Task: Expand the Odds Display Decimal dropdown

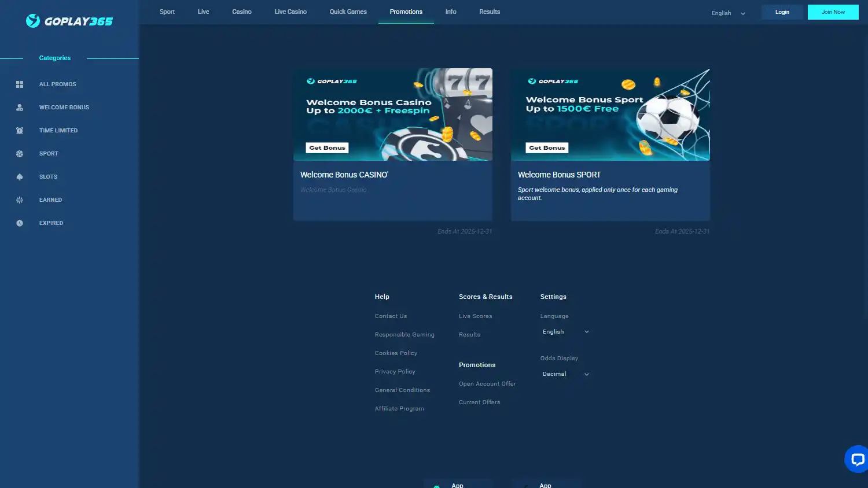Action: tap(565, 374)
